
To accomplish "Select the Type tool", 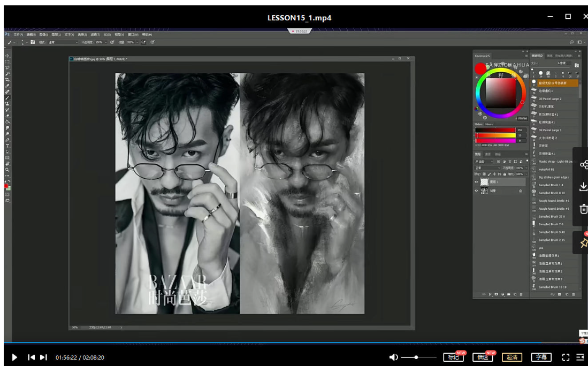I will point(7,146).
